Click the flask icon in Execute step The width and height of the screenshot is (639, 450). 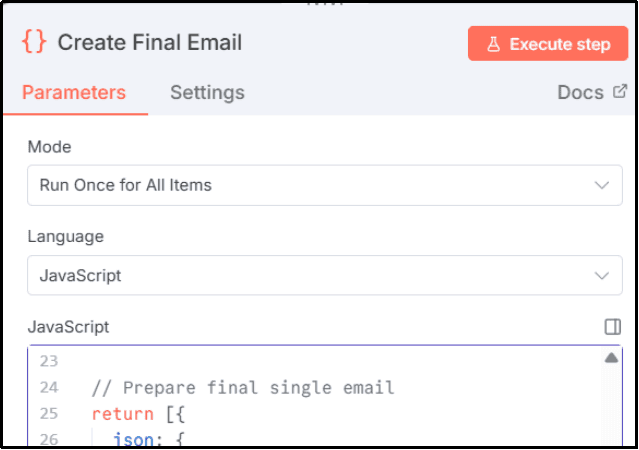coord(493,44)
